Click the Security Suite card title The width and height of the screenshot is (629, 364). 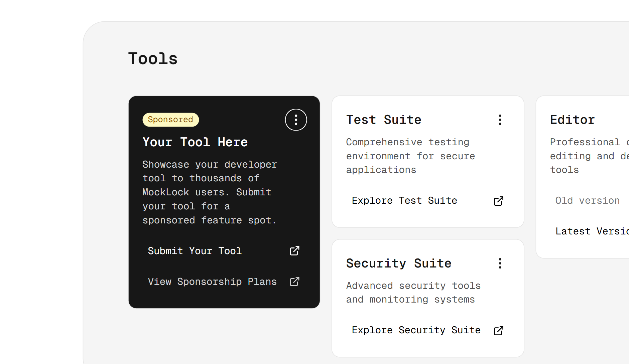399,263
